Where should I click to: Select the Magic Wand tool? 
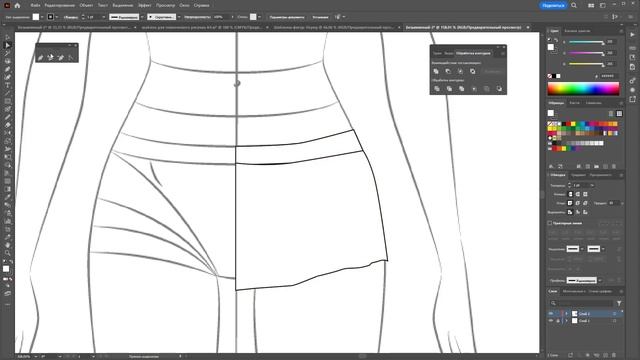[7, 53]
